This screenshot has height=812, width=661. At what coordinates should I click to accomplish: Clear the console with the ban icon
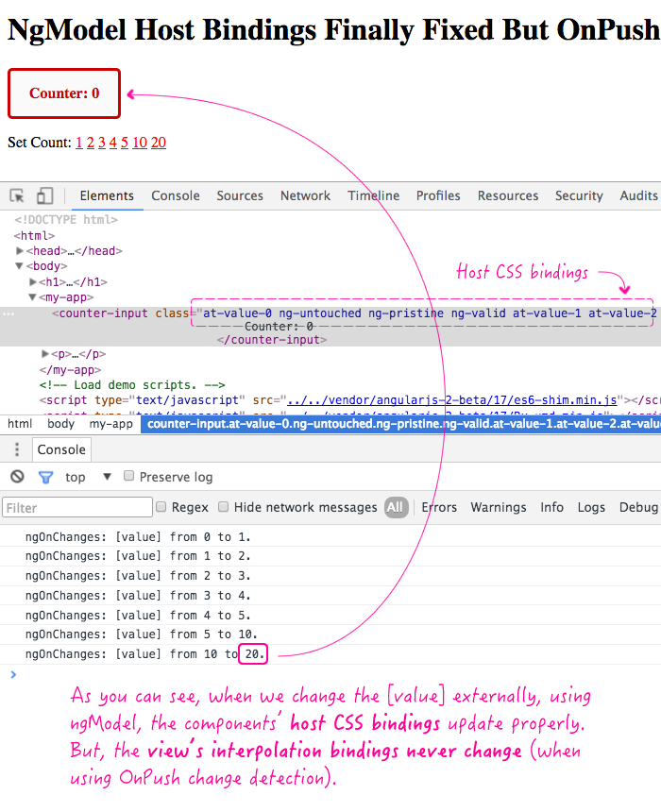pos(17,477)
